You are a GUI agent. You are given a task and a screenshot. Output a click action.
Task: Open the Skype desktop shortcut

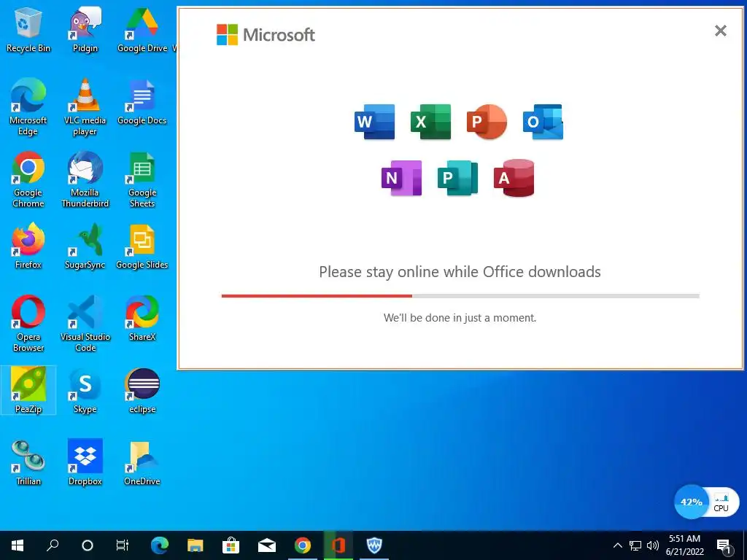(x=85, y=390)
